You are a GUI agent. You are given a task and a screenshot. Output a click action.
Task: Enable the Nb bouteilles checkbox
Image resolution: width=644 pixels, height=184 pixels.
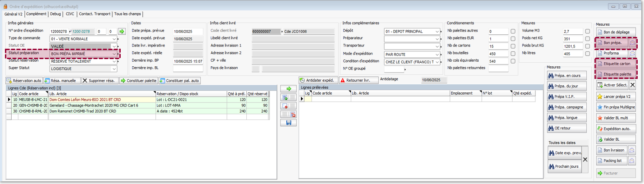513,54
